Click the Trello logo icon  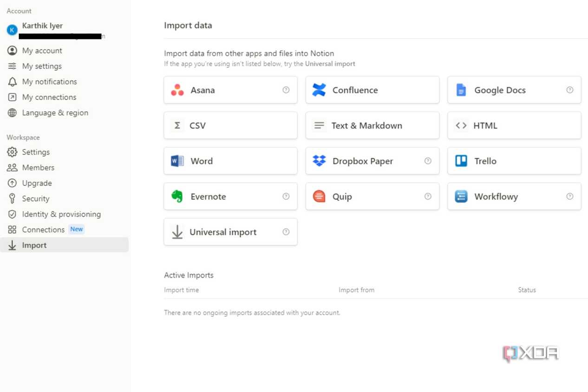pos(461,161)
